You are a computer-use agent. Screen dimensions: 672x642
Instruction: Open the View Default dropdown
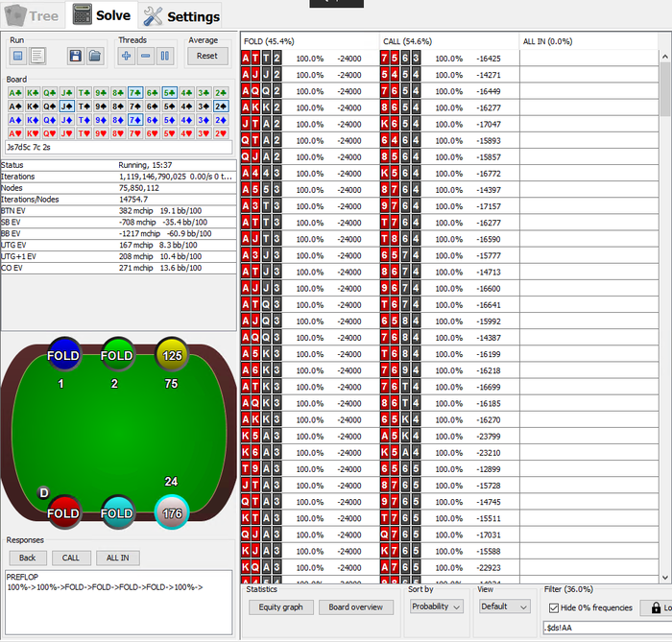tap(504, 606)
